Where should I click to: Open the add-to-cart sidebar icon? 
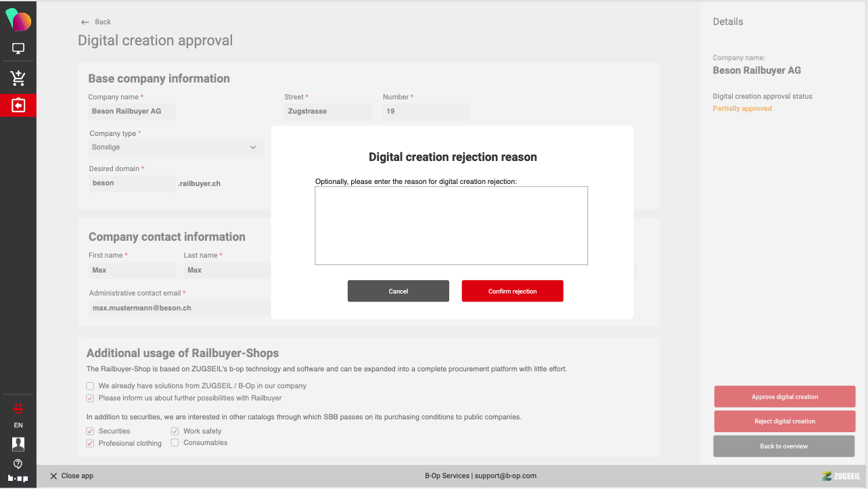pyautogui.click(x=18, y=78)
